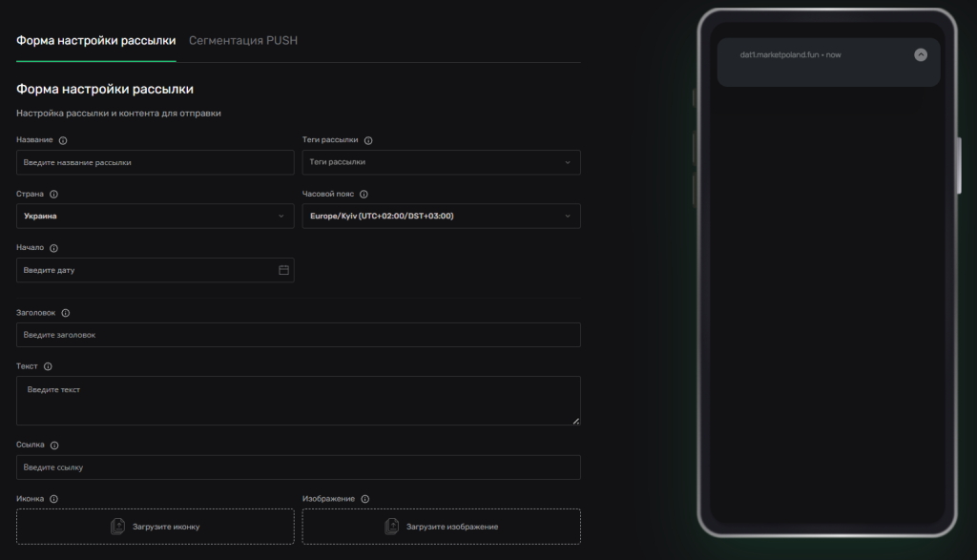Click info icon next to Ссылка label
Image resolution: width=977 pixels, height=560 pixels.
[54, 446]
